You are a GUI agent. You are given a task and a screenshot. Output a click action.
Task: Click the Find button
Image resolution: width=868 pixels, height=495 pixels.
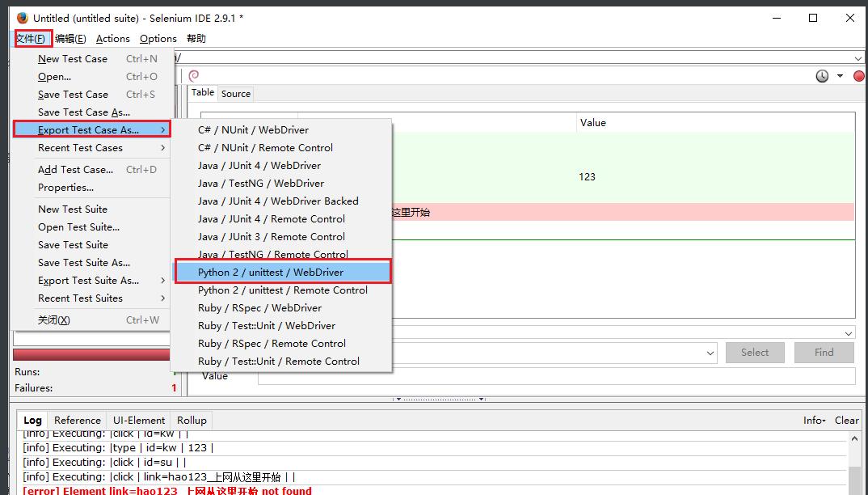coord(824,353)
